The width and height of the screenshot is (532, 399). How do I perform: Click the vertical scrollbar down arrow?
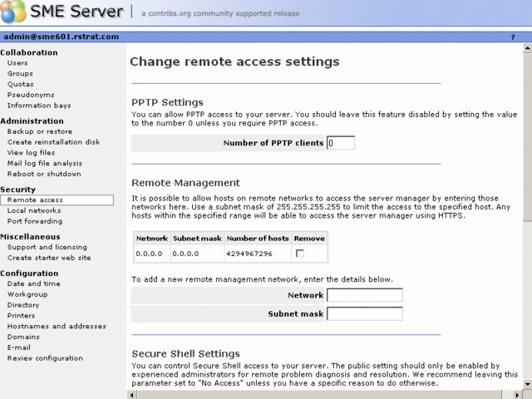click(x=527, y=384)
